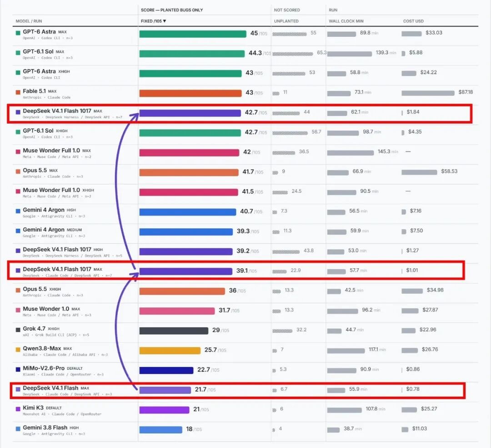Sort by the FIXED /105 column header
The height and width of the screenshot is (448, 491).
click(x=154, y=21)
